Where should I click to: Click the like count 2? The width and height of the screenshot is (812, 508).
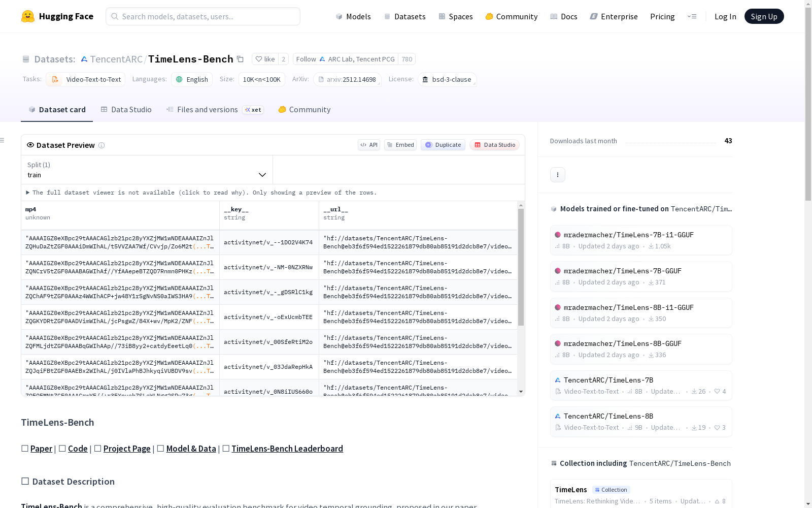(284, 59)
